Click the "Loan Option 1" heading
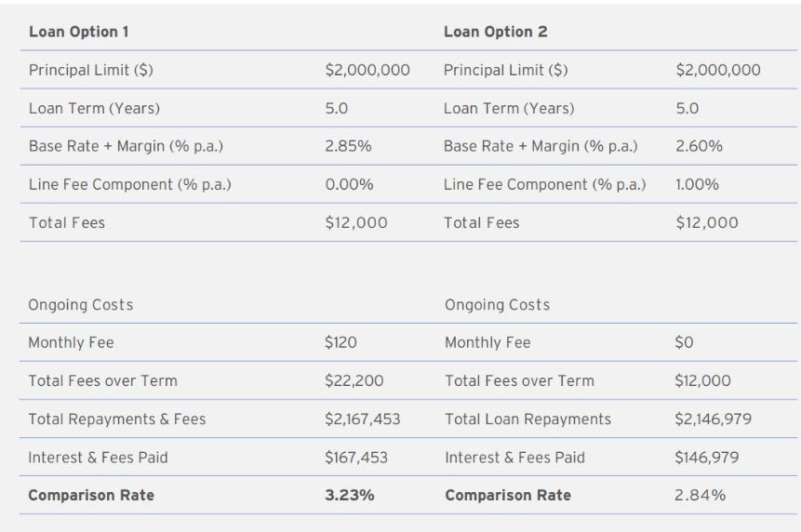The height and width of the screenshot is (532, 801). tap(78, 33)
